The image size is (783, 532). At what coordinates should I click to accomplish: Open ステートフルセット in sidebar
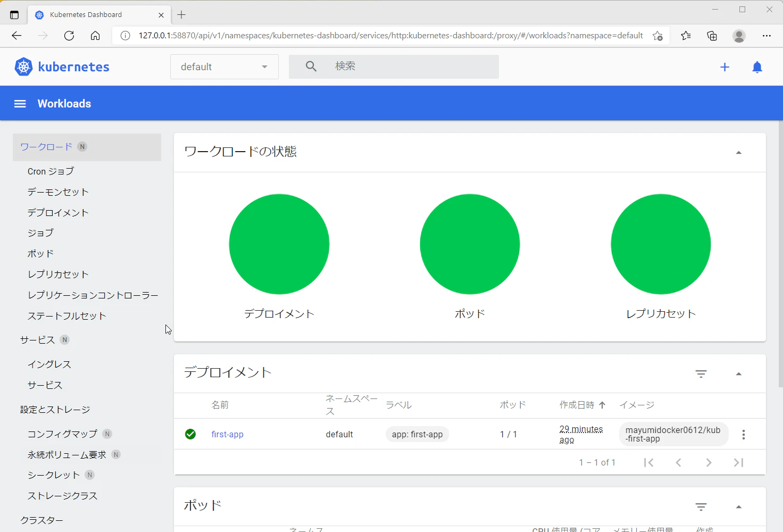tap(67, 316)
